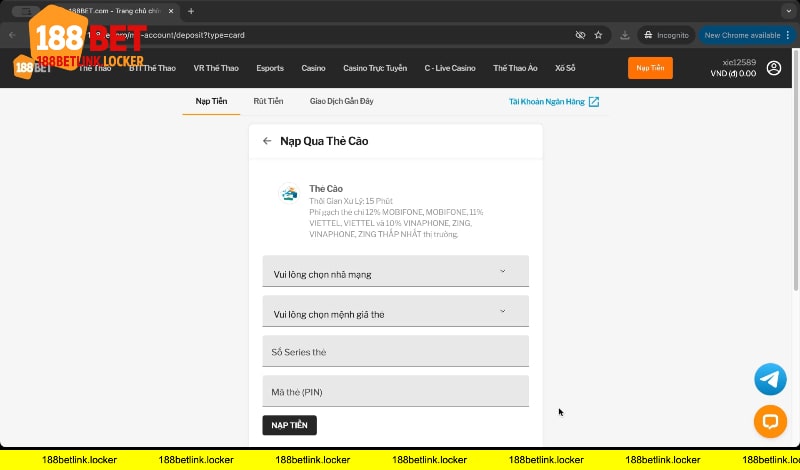Screen dimensions: 800x470
Task: Go back using the arrow beside Nạp Qua Thẻ Cào
Action: coord(267,141)
